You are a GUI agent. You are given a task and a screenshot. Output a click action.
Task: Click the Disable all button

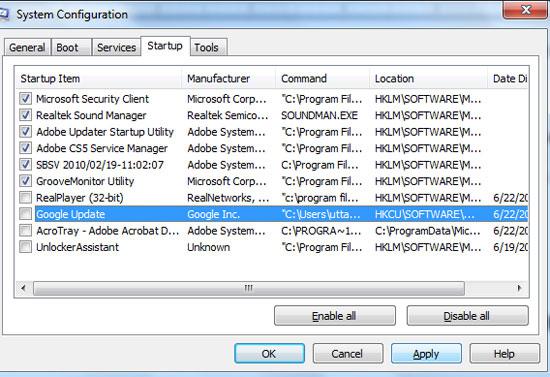[467, 316]
